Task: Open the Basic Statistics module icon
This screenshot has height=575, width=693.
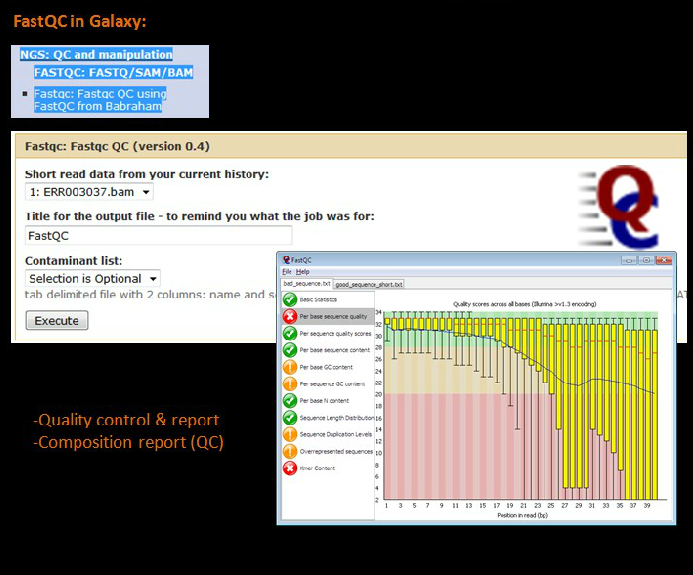Action: (x=291, y=299)
